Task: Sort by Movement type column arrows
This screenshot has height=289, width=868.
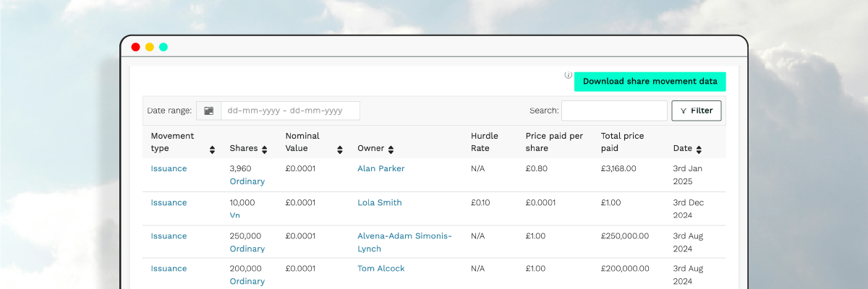Action: coord(212,150)
